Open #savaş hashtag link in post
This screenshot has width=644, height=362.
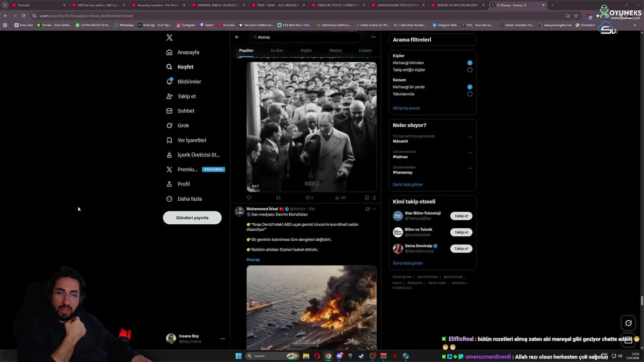[x=253, y=259]
